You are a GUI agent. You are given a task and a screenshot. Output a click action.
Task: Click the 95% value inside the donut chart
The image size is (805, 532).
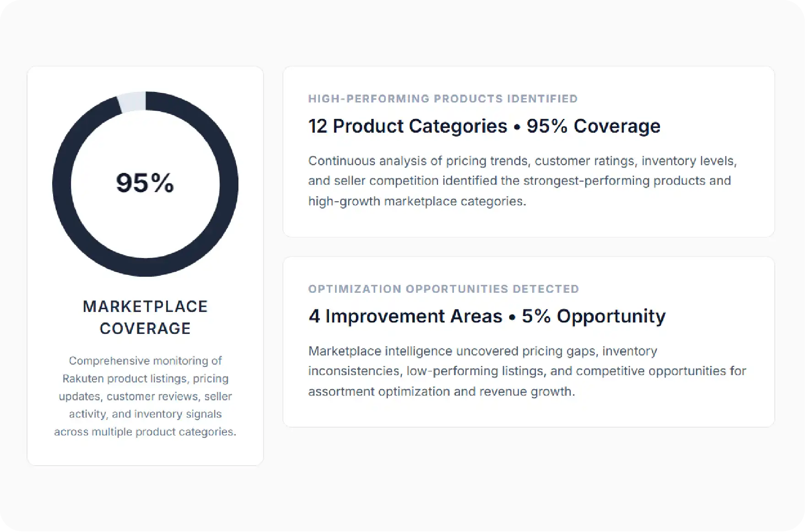pos(145,183)
